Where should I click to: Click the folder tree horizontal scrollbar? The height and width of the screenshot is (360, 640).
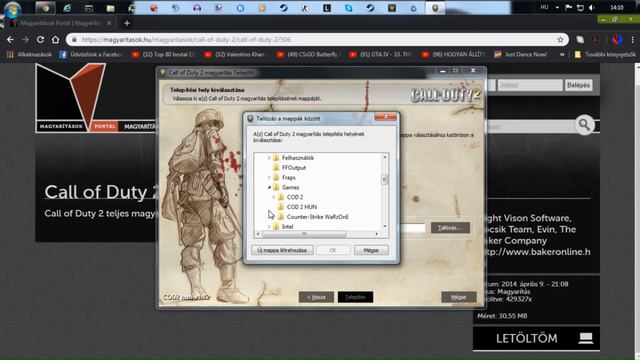pyautogui.click(x=304, y=234)
